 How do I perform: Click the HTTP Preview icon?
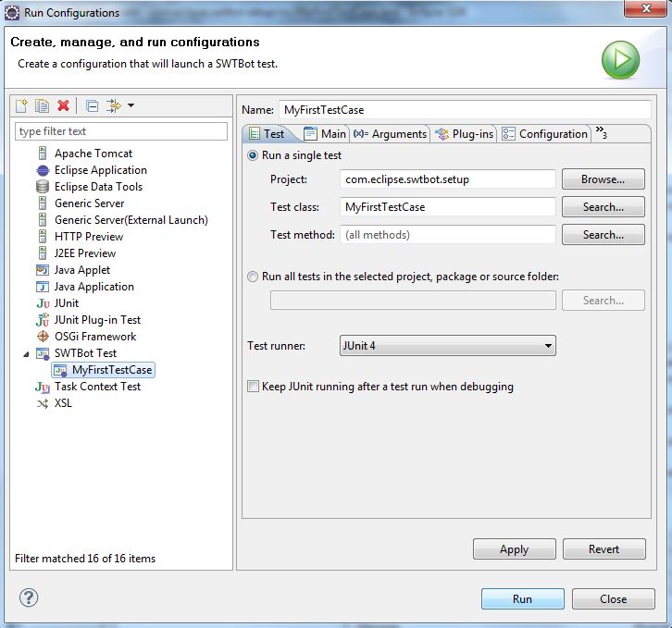point(43,237)
